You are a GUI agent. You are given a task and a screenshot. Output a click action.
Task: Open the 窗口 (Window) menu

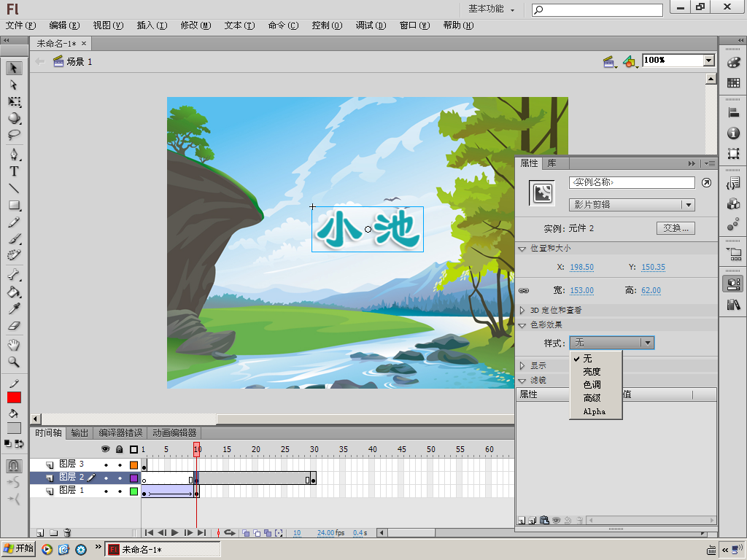point(414,26)
